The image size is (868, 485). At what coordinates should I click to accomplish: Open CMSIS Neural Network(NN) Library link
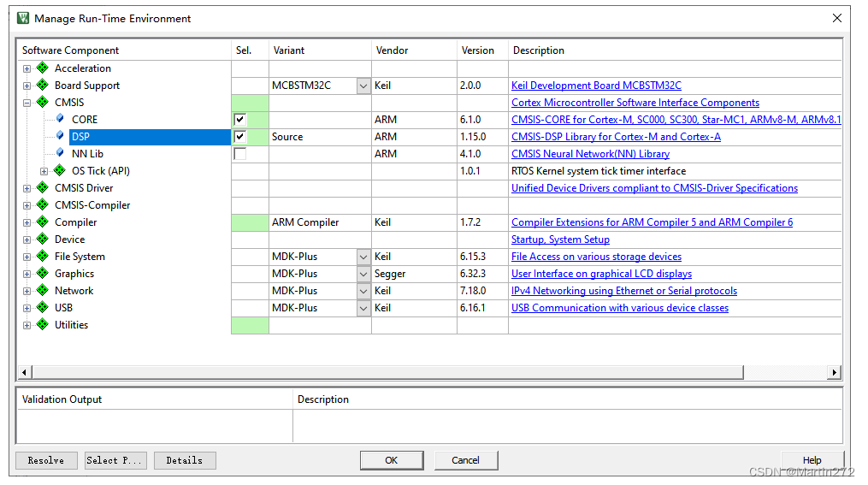591,154
